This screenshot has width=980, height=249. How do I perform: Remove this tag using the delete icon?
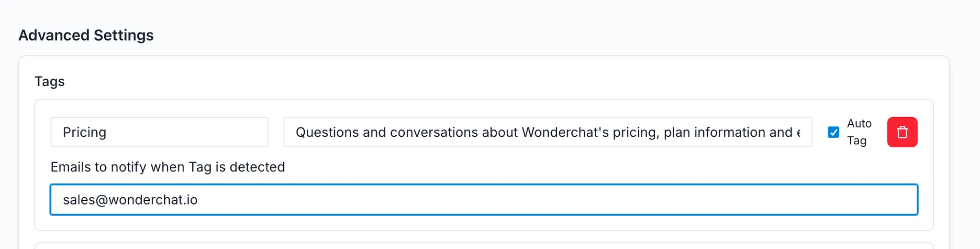(x=902, y=132)
